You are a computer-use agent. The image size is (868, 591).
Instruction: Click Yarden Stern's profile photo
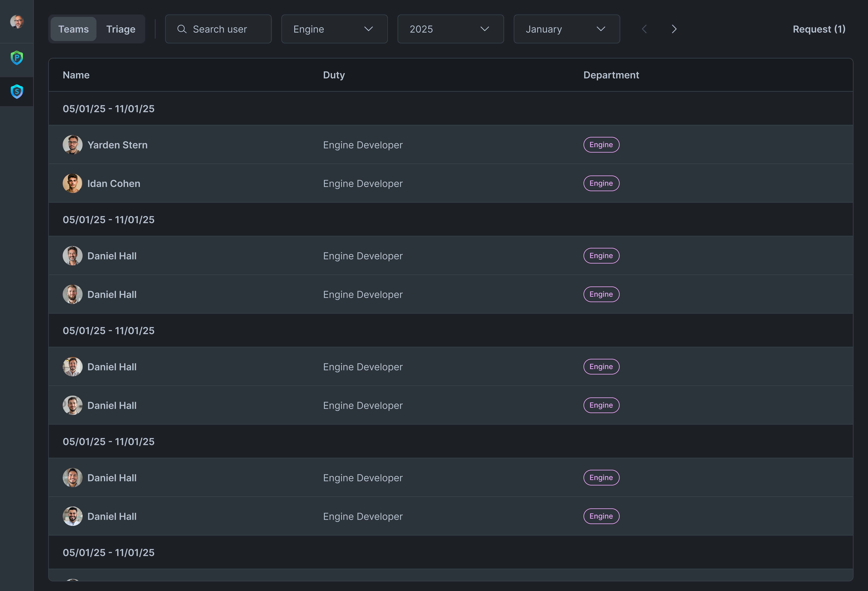coord(72,145)
